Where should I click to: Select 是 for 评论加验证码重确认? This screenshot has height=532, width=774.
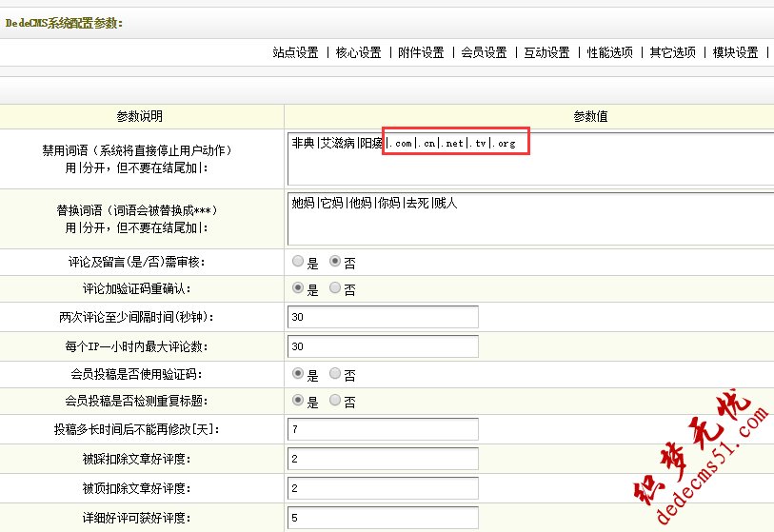(x=298, y=287)
